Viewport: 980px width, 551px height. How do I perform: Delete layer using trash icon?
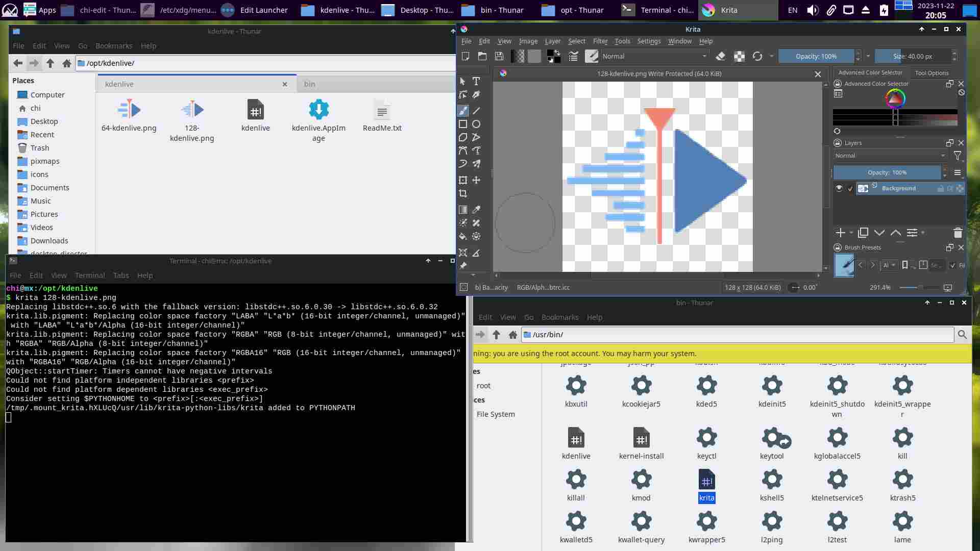pos(958,233)
